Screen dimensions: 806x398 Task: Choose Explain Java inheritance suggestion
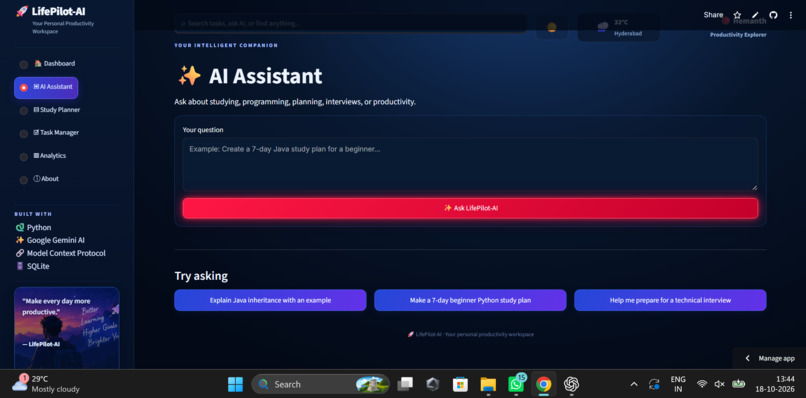point(270,300)
